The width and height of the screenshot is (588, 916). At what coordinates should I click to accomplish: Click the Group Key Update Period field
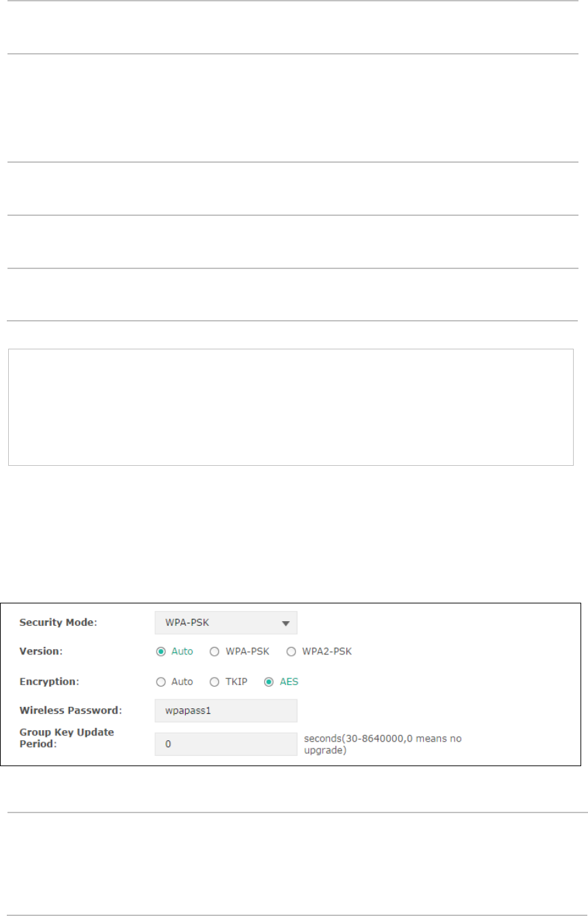point(226,744)
